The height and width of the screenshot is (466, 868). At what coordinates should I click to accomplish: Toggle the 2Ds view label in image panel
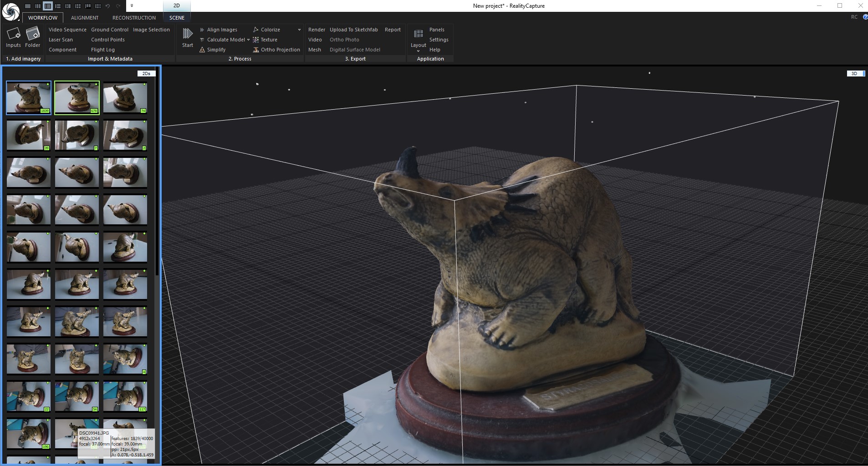tap(146, 73)
